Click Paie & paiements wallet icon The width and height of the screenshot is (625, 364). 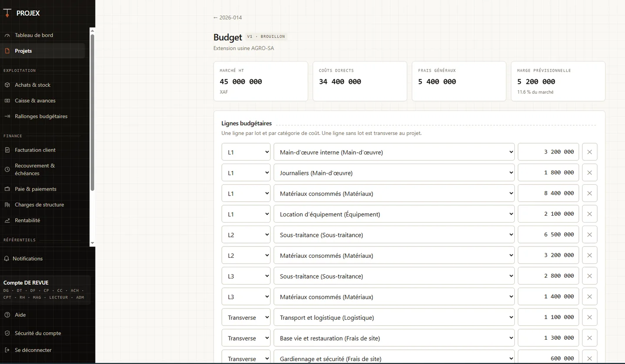click(x=7, y=189)
